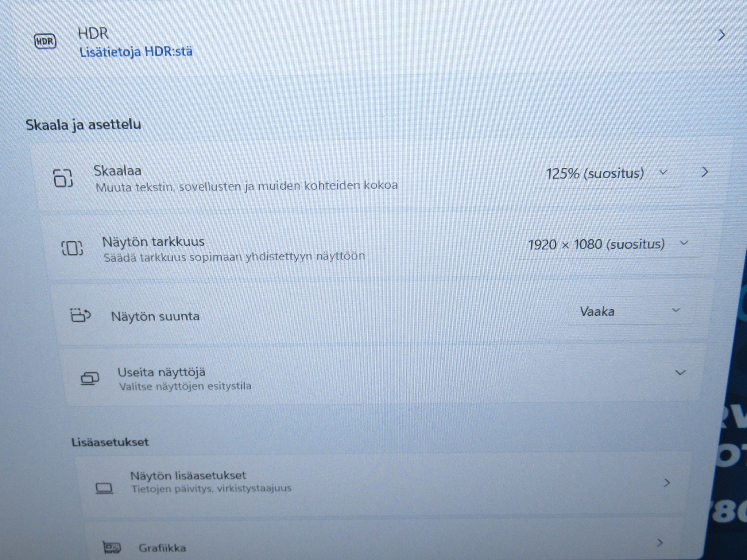Click the Skaalaa scale icon
The image size is (747, 560).
[x=63, y=178]
